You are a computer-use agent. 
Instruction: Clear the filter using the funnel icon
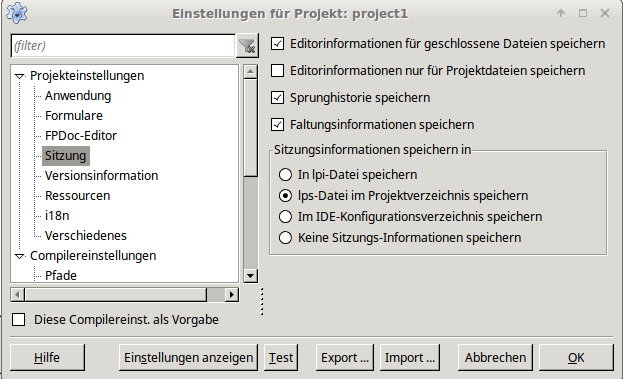[x=247, y=46]
